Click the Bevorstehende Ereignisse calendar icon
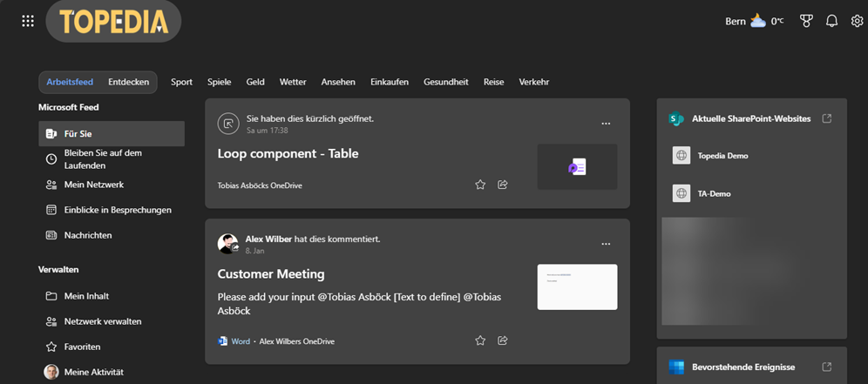The image size is (868, 384). coord(676,367)
